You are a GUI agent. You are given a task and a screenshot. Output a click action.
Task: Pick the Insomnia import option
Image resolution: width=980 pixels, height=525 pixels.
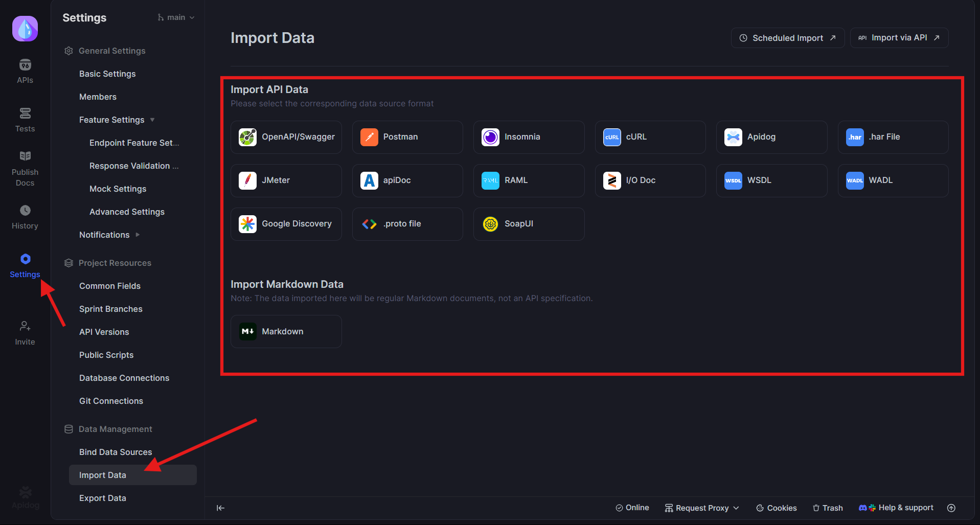pyautogui.click(x=529, y=137)
